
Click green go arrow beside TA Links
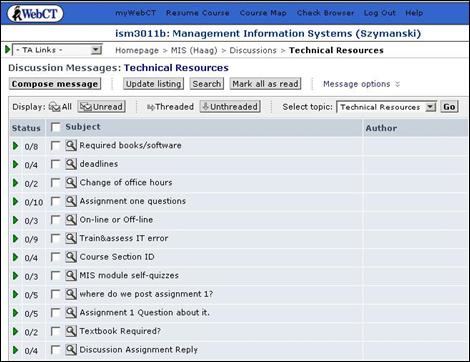pos(7,50)
